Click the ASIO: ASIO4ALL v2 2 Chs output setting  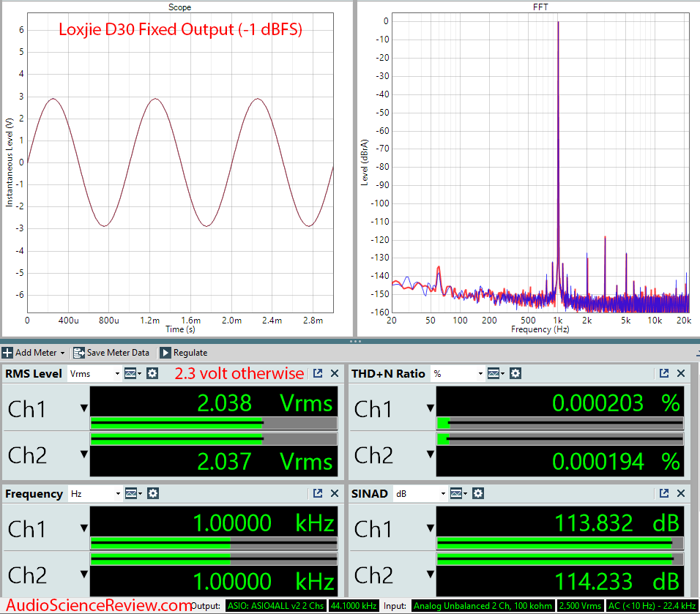click(275, 606)
